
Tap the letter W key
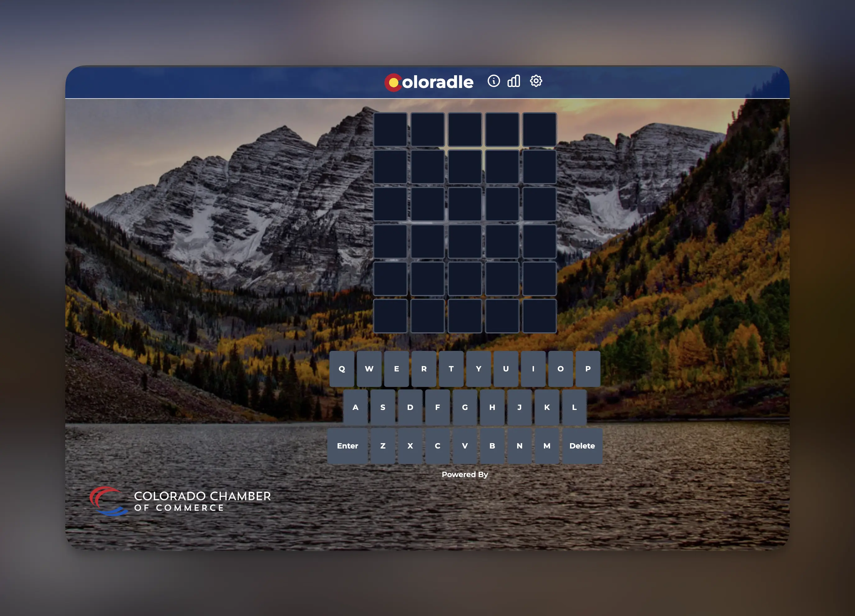pos(369,369)
